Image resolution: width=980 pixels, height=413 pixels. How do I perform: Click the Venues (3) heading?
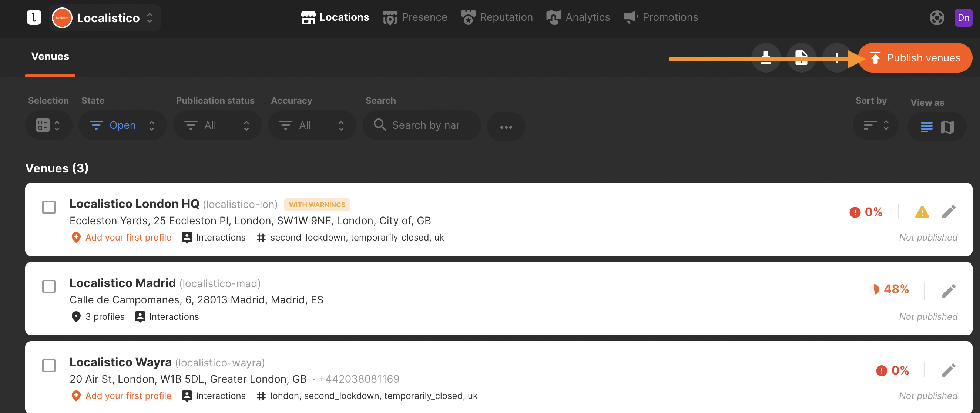(x=57, y=168)
